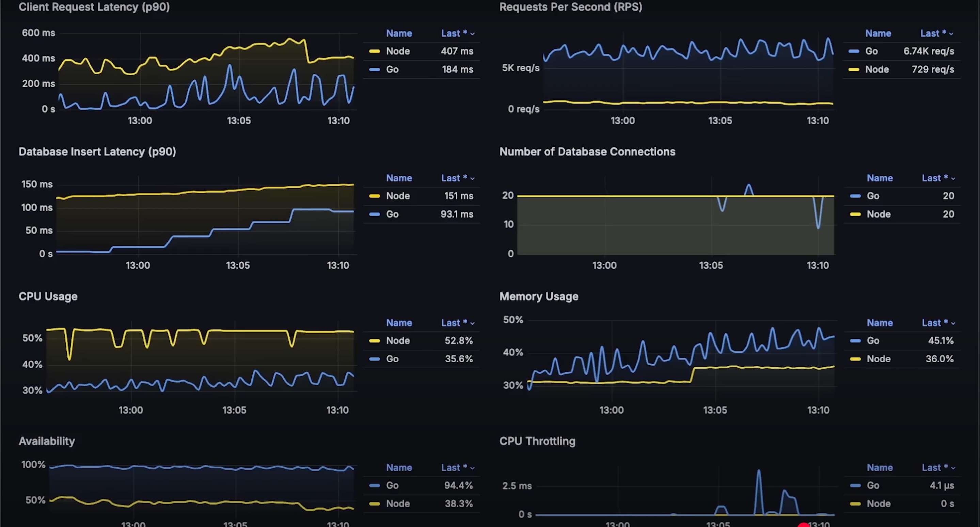This screenshot has width=980, height=527.
Task: Toggle Node series in Requests Per Second legend
Action: (x=877, y=69)
